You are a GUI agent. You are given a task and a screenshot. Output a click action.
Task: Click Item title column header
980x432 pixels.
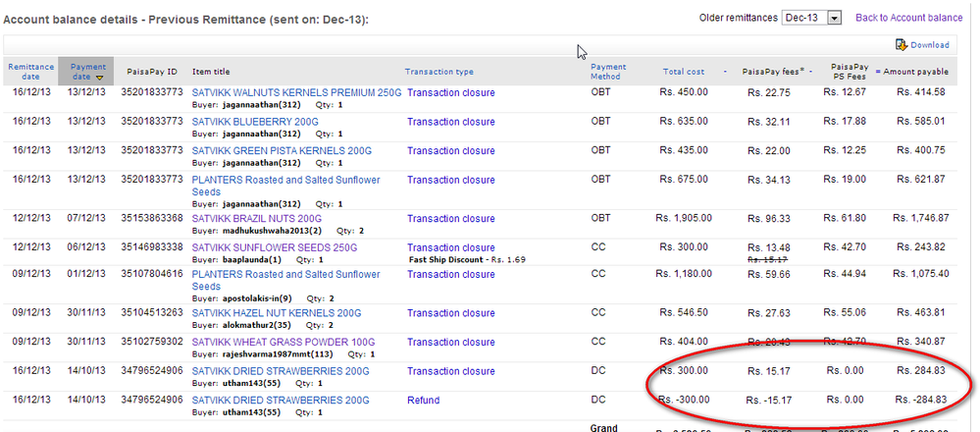point(211,72)
